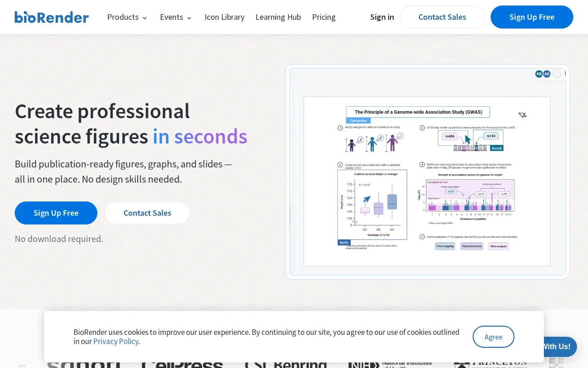Open the Pricing page
This screenshot has height=368, width=588.
click(324, 17)
